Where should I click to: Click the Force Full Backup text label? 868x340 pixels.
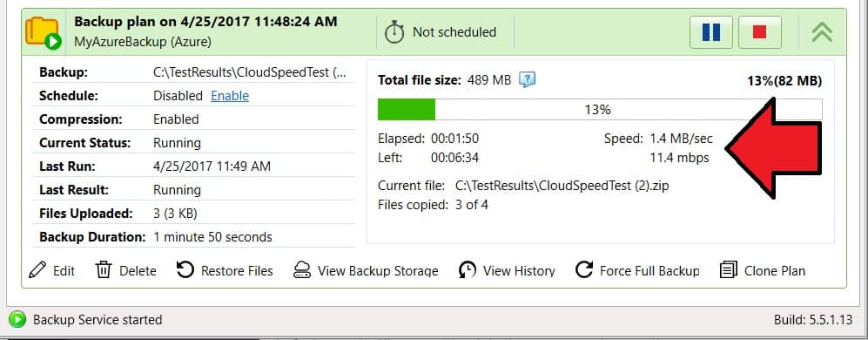[x=649, y=270]
